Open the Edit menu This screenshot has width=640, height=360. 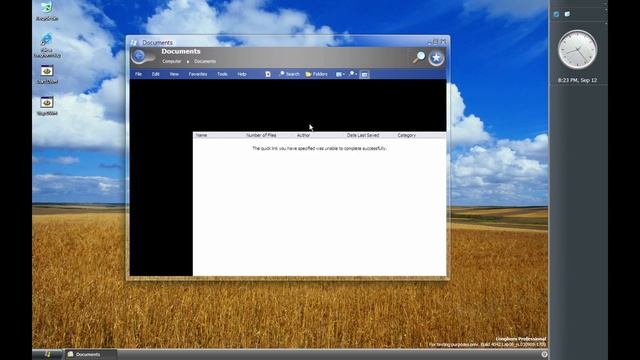(x=156, y=74)
